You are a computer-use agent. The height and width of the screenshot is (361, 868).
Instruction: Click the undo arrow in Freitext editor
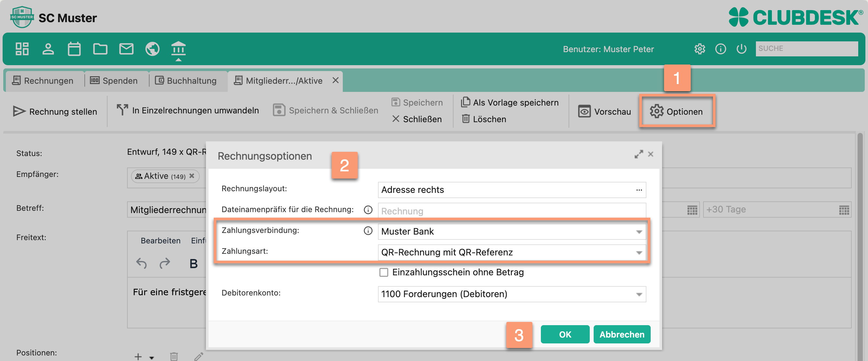tap(141, 263)
